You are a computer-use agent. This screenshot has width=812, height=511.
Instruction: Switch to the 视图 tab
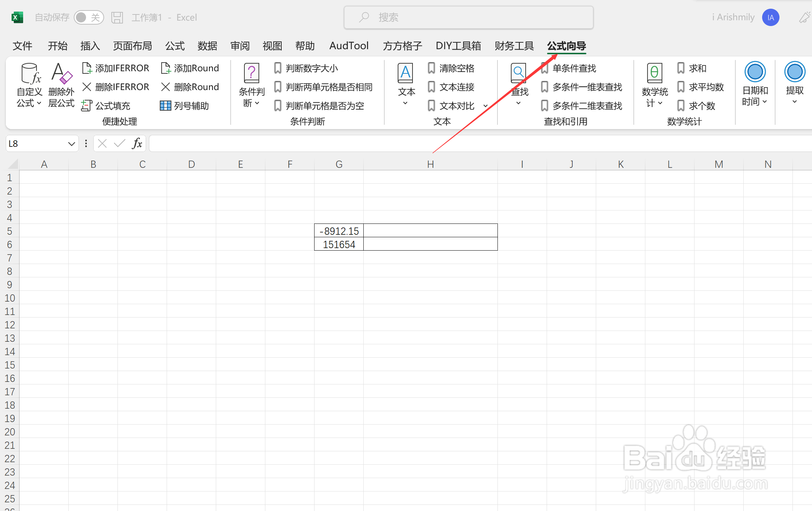point(272,46)
